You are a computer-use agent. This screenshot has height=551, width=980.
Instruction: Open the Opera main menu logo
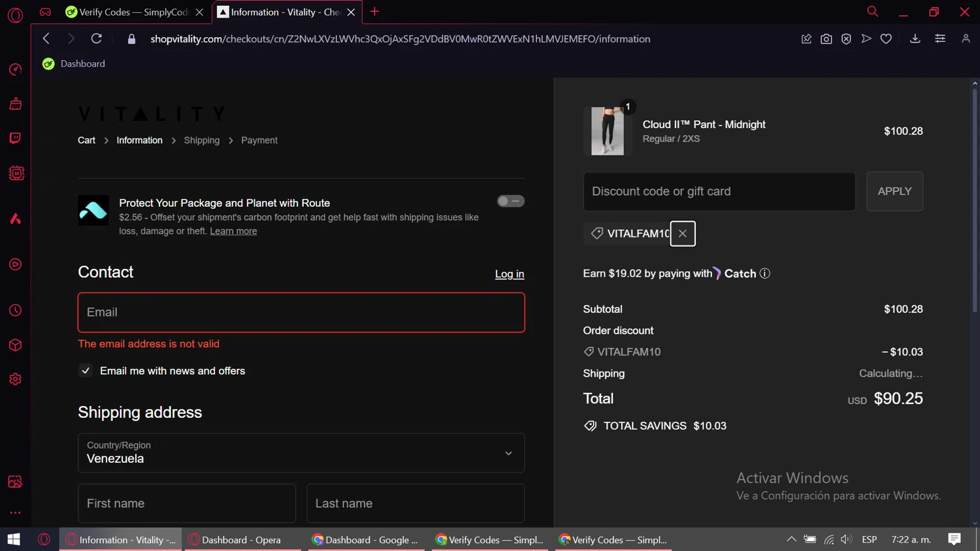(15, 14)
